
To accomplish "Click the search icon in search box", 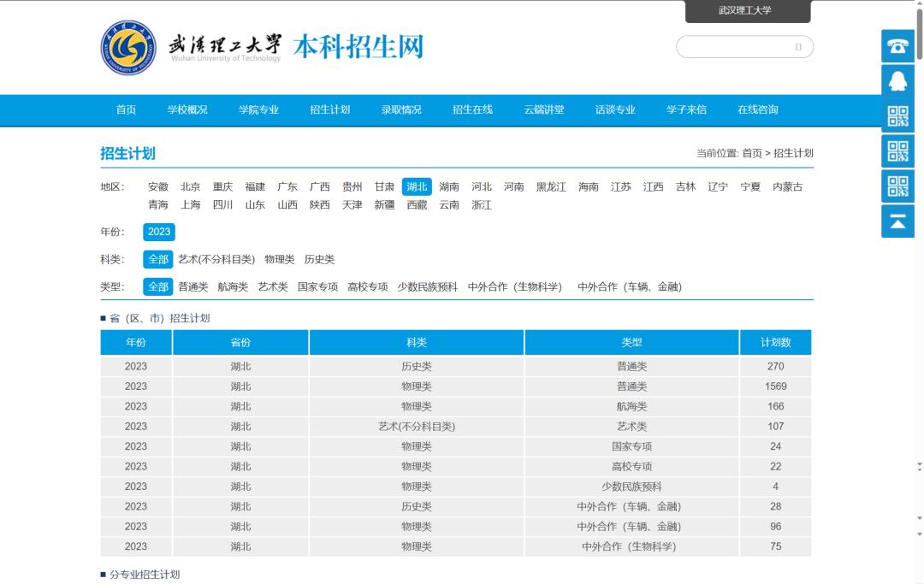I will tap(797, 47).
